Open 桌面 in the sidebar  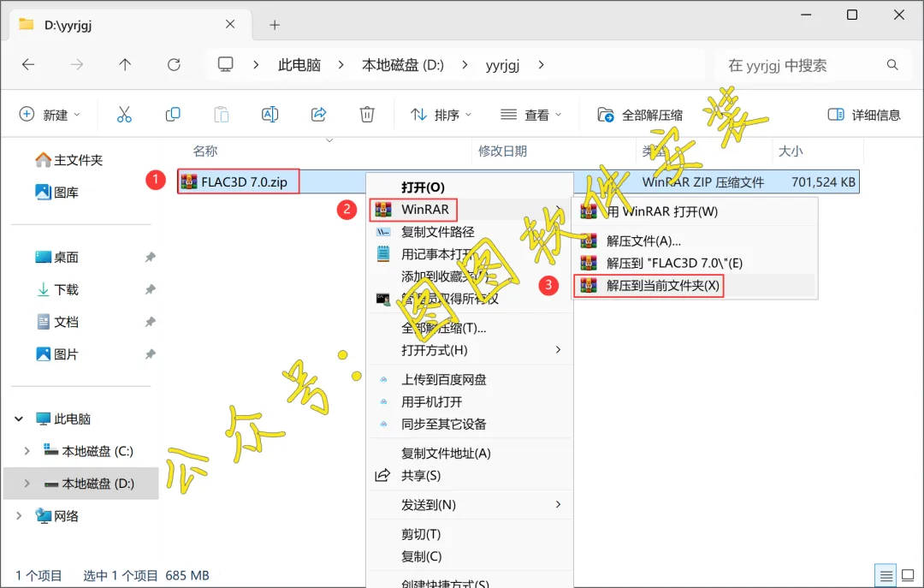pos(56,257)
